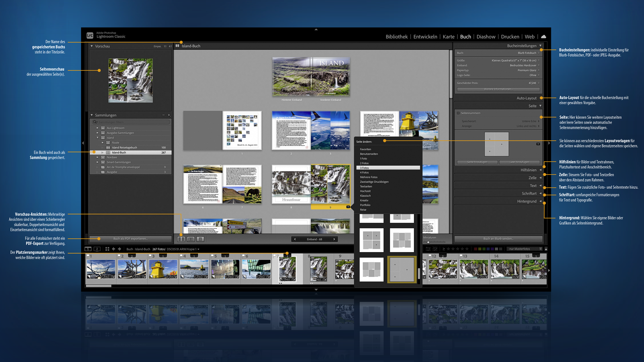Click Buch an Blurb senden button
This screenshot has height=362, width=644.
click(x=498, y=239)
